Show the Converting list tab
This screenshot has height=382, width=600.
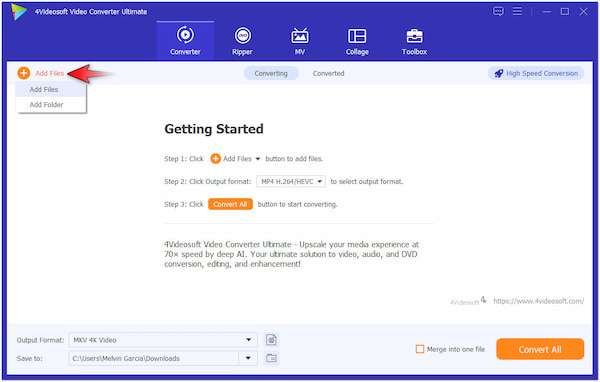(x=271, y=73)
